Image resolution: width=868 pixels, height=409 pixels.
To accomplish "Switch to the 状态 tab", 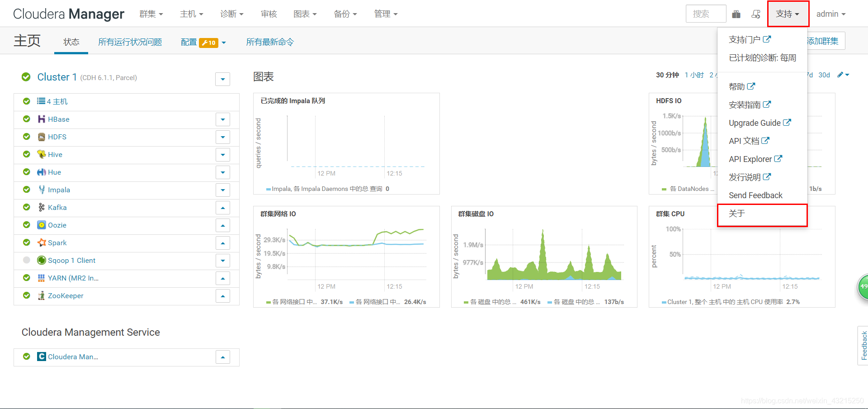I will point(71,42).
